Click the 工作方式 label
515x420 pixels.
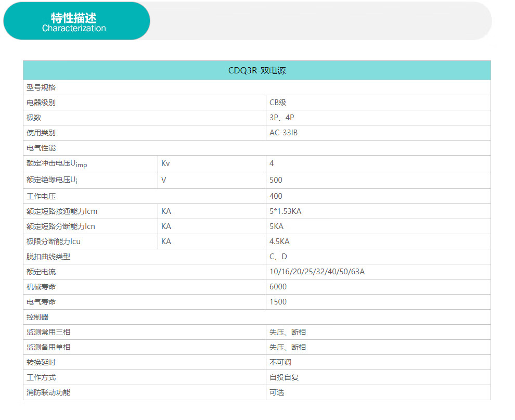pyautogui.click(x=41, y=378)
